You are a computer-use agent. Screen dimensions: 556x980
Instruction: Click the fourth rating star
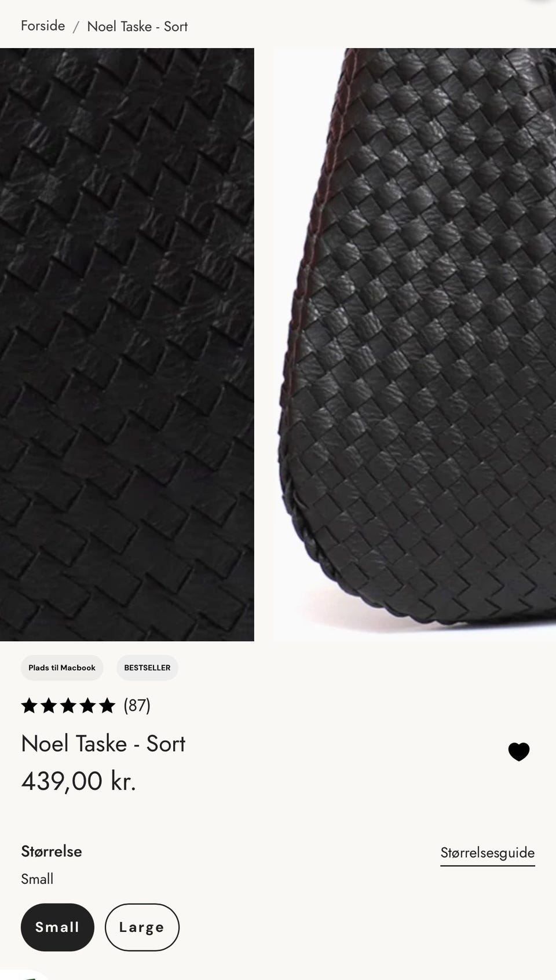click(x=88, y=705)
